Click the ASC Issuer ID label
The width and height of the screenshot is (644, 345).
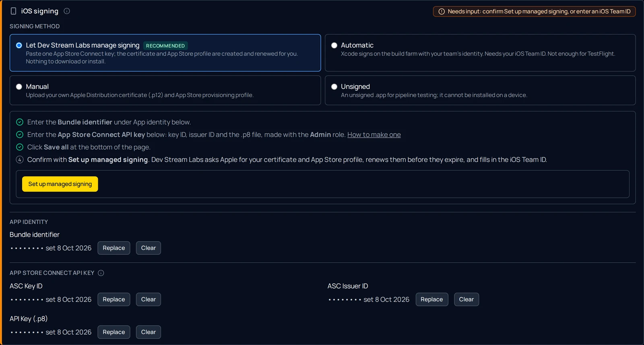(348, 286)
